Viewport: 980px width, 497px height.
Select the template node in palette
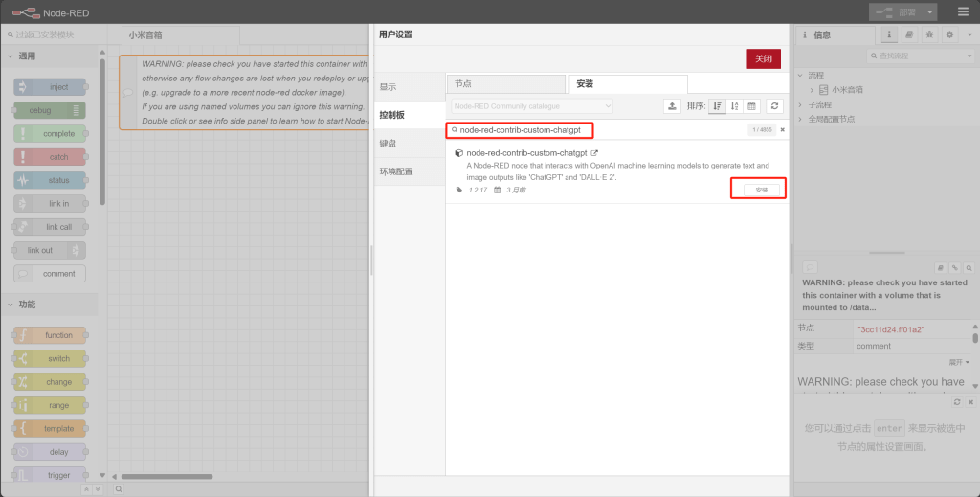click(x=50, y=428)
